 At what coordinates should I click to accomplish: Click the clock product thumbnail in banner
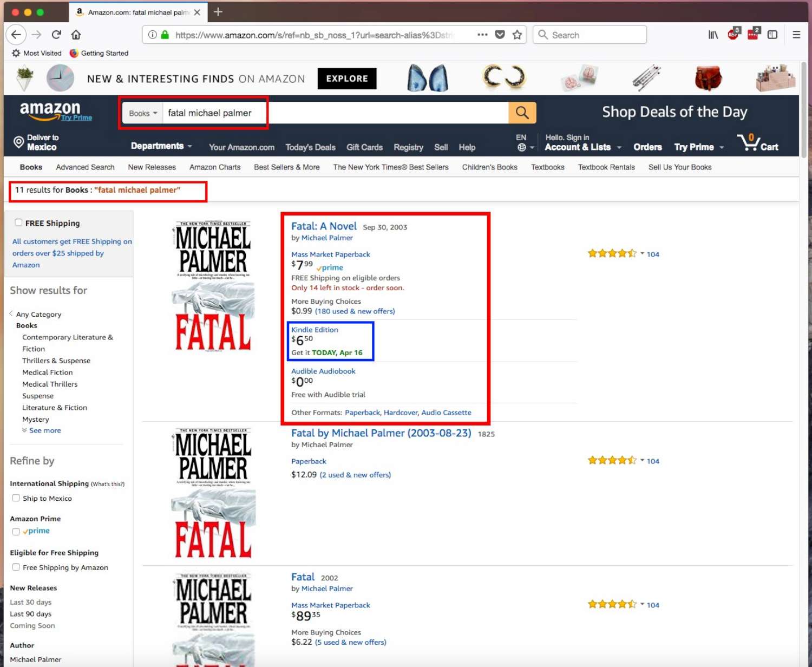[60, 77]
